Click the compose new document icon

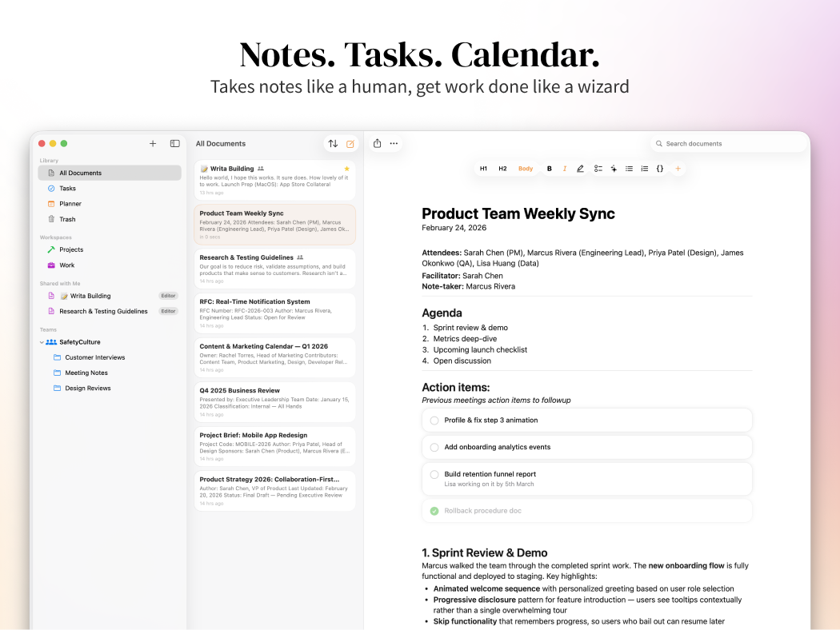[350, 144]
